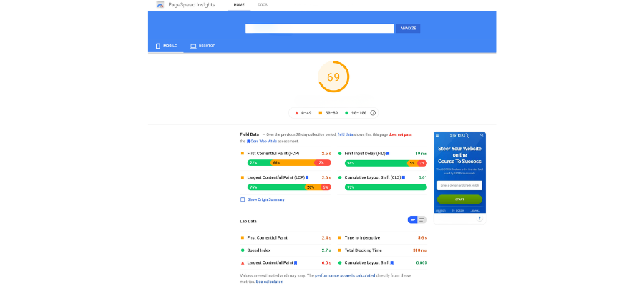Enable the Show Origin Summary checkbox
The width and height of the screenshot is (644, 286).
pos(243,199)
